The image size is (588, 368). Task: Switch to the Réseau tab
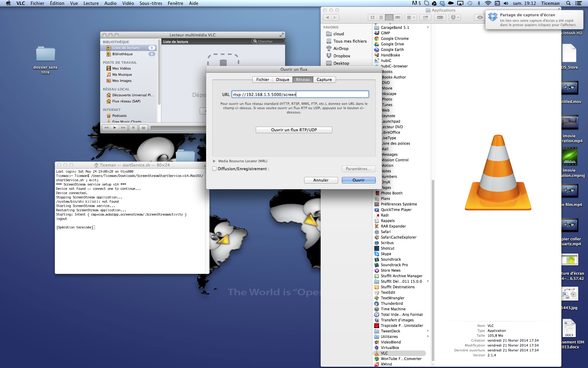(x=303, y=79)
